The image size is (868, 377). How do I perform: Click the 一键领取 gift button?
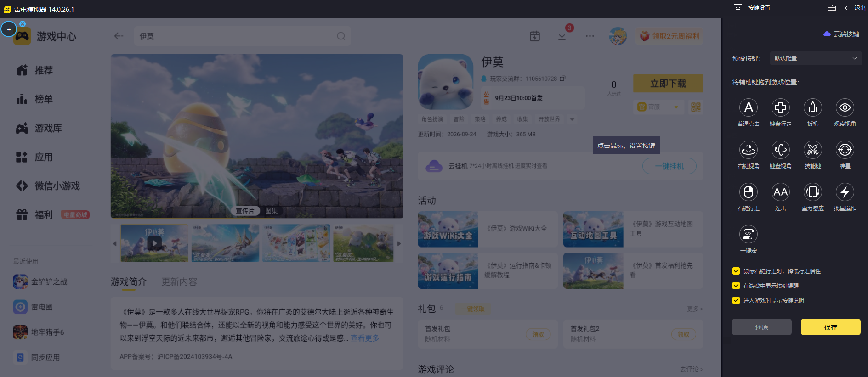pos(473,309)
